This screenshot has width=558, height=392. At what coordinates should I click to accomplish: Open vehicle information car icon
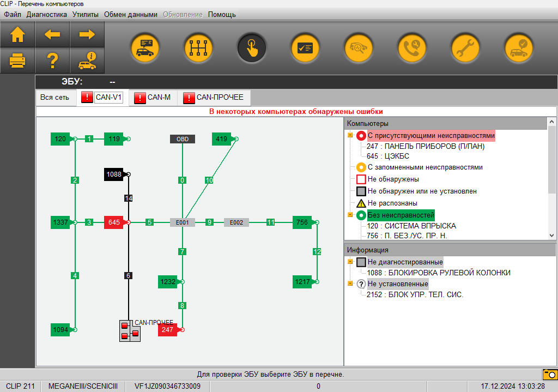pos(87,60)
